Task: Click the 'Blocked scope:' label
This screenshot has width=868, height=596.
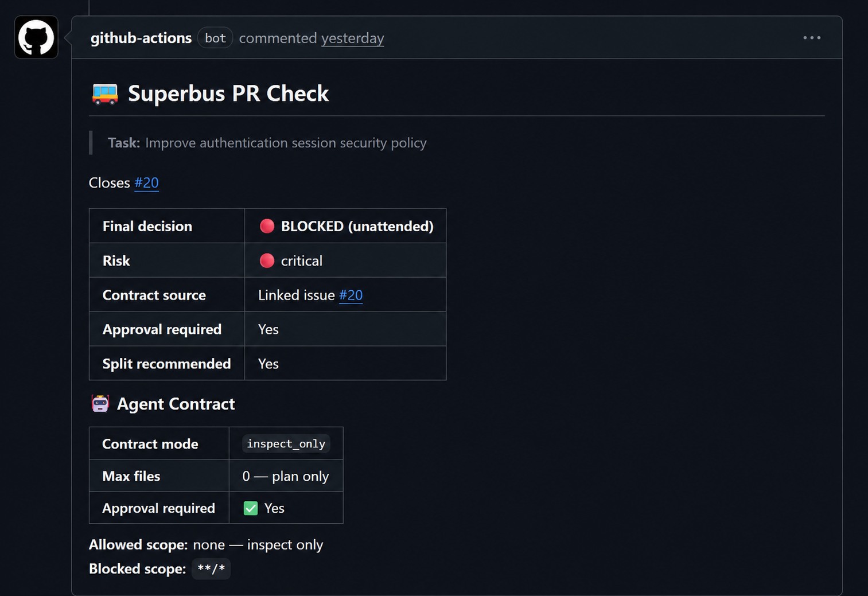Action: [138, 568]
